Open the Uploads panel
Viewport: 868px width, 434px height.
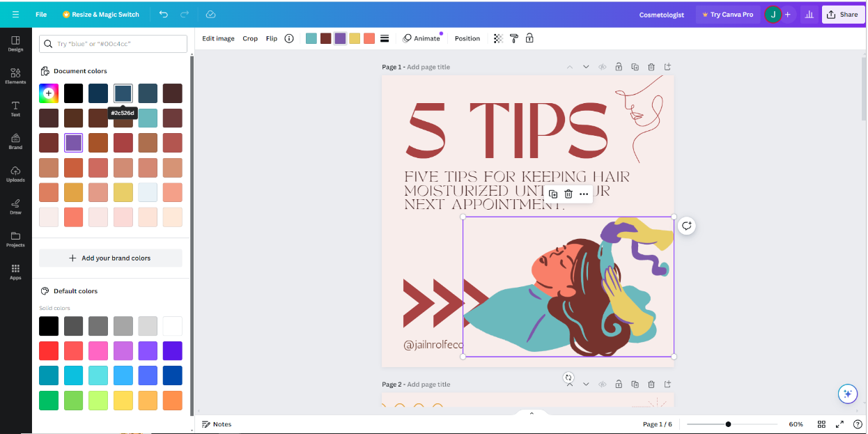pyautogui.click(x=15, y=174)
